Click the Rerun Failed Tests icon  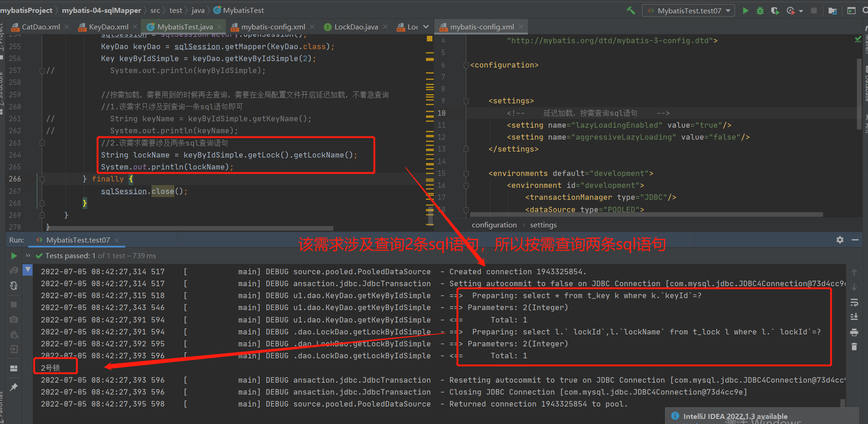14,271
